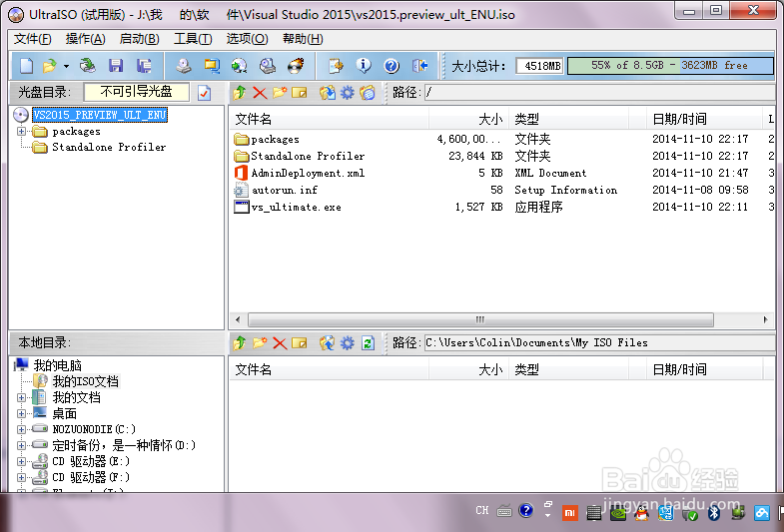
Task: Click the notepad icon beside Burn
Action: click(336, 66)
